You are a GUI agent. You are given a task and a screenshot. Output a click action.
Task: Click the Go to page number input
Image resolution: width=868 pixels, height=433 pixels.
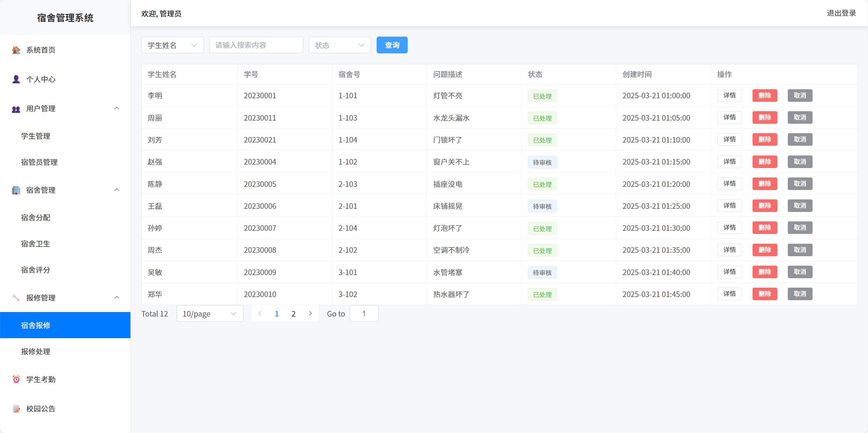click(364, 313)
